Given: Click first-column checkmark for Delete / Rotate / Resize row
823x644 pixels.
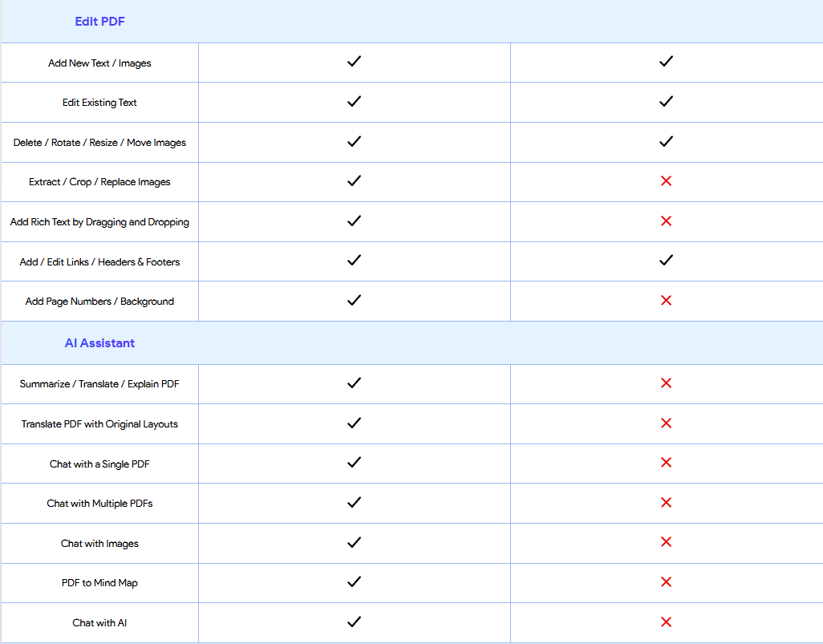Looking at the screenshot, I should pos(355,141).
